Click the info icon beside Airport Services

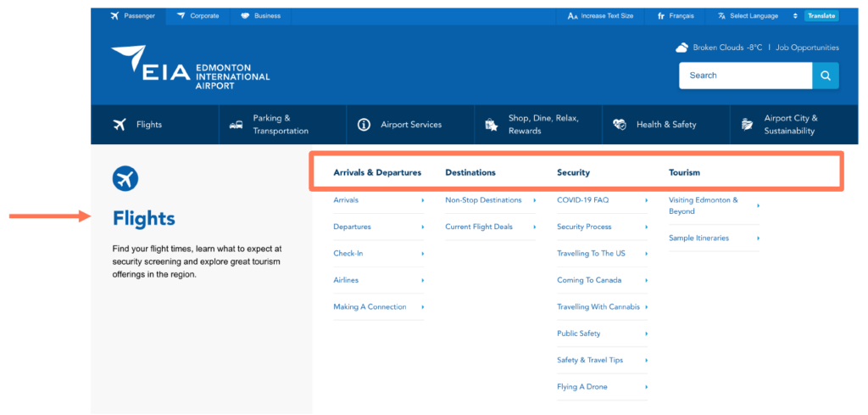tap(364, 125)
